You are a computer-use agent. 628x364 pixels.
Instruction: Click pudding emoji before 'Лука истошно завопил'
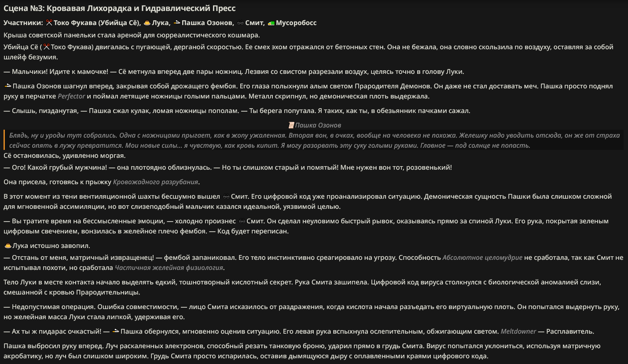tap(7, 246)
